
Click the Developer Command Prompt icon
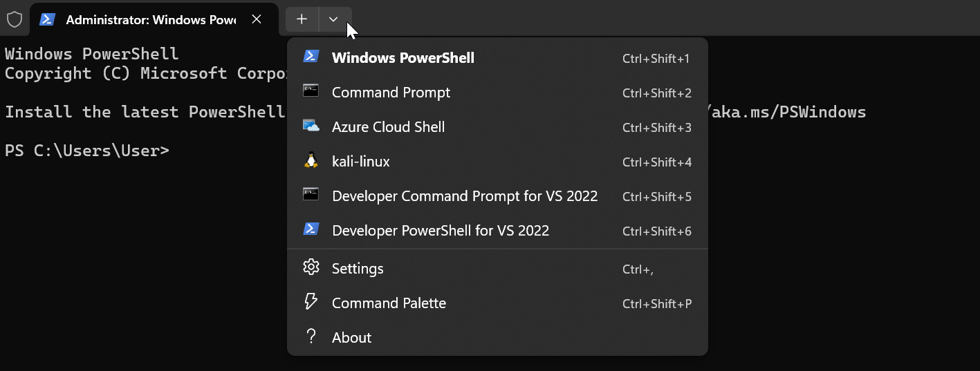pos(311,196)
